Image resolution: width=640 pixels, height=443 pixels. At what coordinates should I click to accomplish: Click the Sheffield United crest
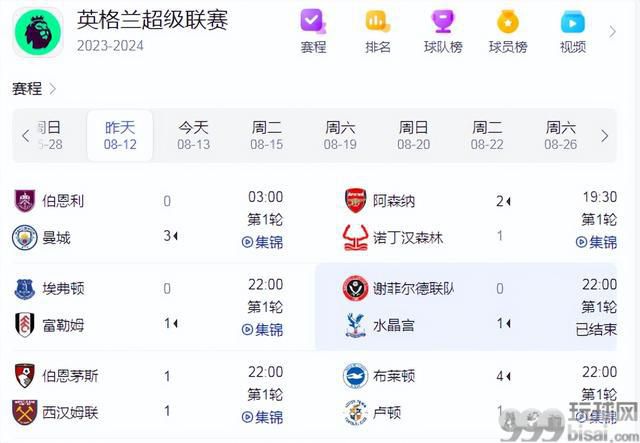pos(355,289)
